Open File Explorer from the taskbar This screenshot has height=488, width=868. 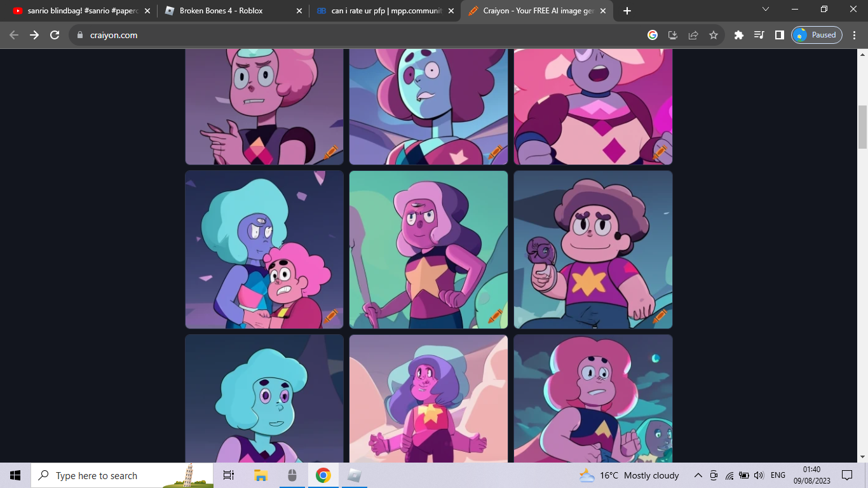click(261, 475)
